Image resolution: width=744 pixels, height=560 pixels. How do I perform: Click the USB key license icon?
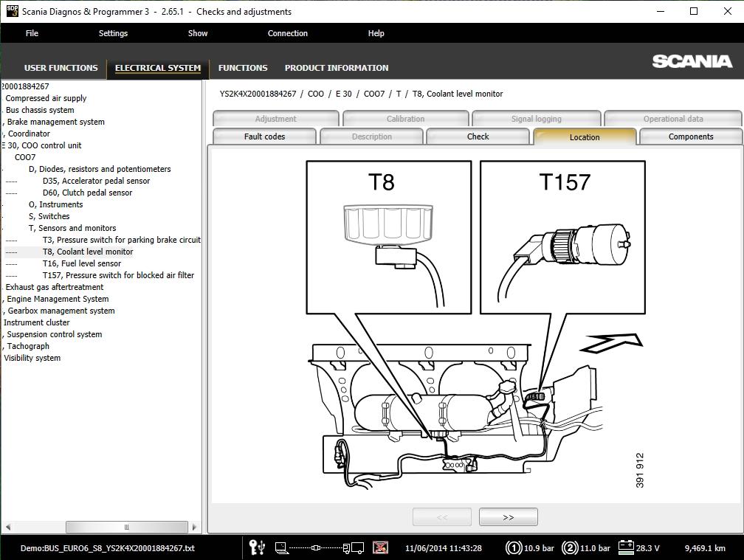click(257, 547)
